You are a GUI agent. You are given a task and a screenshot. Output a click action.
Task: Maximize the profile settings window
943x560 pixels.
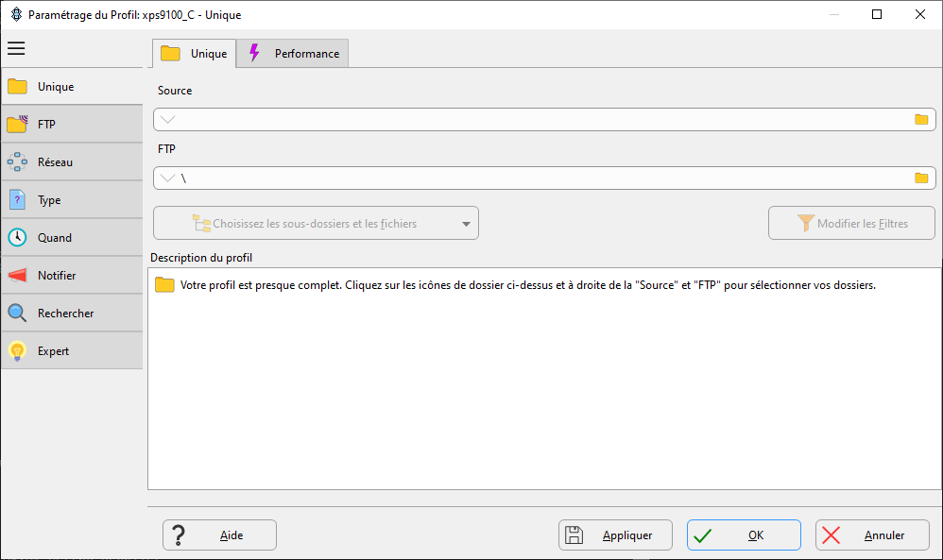(877, 14)
